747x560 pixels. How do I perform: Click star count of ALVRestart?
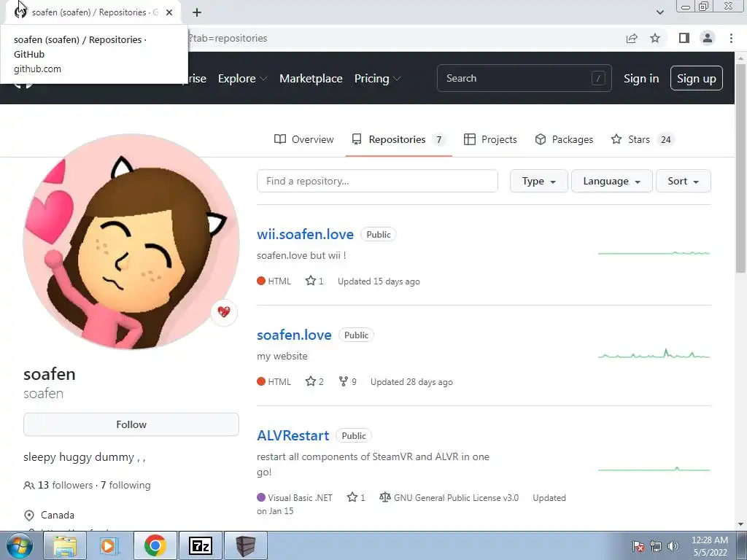356,497
